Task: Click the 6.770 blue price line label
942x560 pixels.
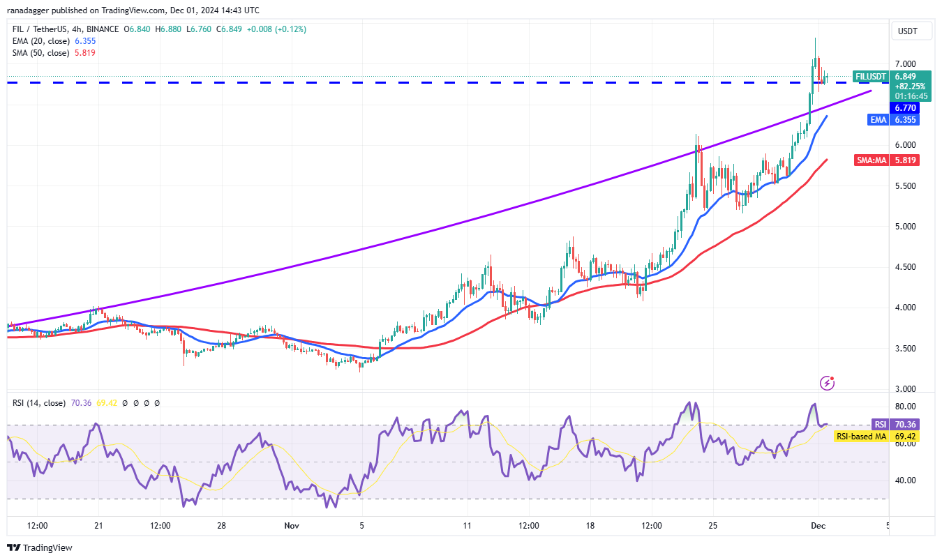Action: (x=905, y=108)
